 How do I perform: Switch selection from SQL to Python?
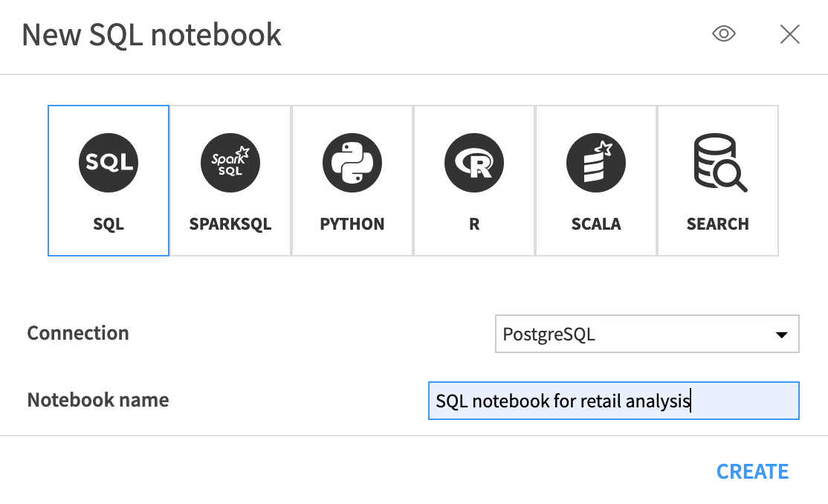[352, 180]
